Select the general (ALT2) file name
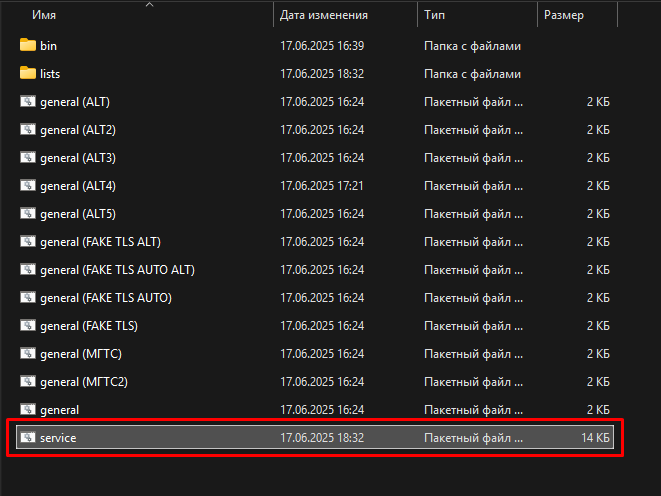This screenshot has height=496, width=661. click(78, 130)
